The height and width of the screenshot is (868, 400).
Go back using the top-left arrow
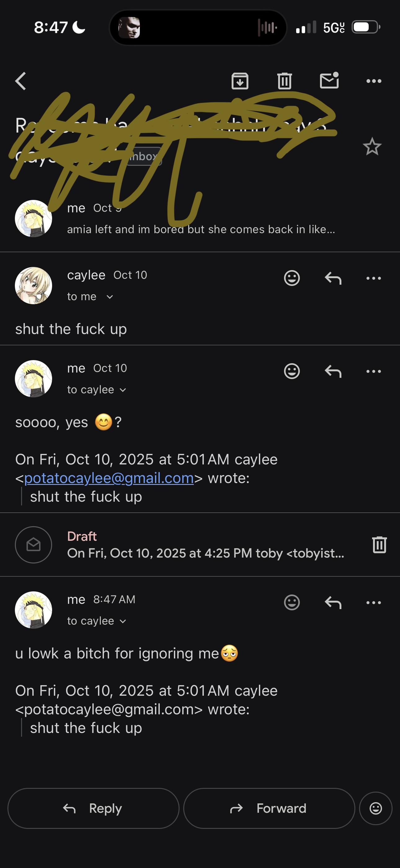21,81
